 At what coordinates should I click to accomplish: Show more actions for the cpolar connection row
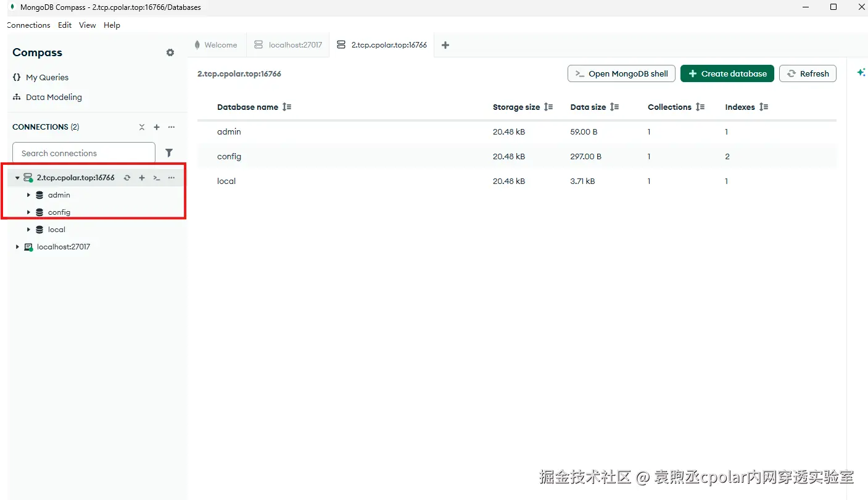point(172,178)
